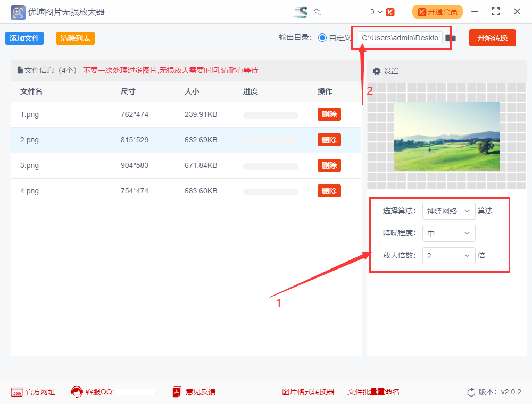
Task: Close the application window
Action: coord(517,12)
